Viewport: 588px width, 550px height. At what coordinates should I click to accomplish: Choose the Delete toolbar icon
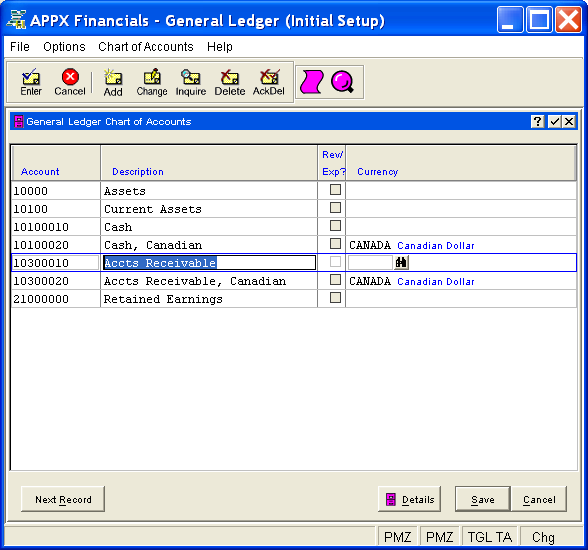230,82
